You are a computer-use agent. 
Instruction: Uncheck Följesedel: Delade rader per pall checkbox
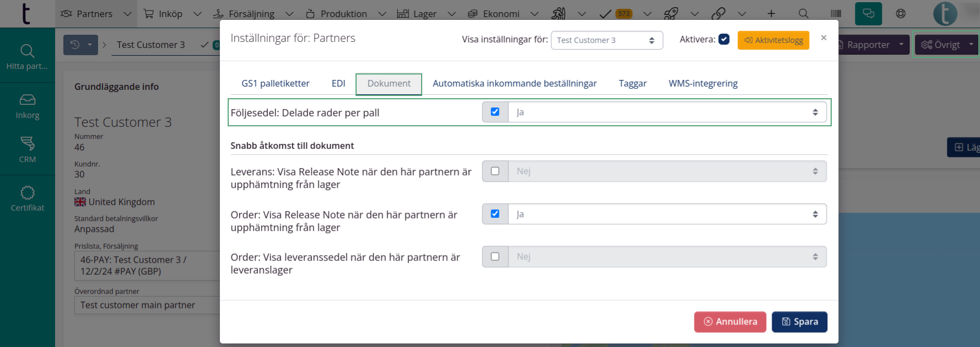tap(495, 112)
